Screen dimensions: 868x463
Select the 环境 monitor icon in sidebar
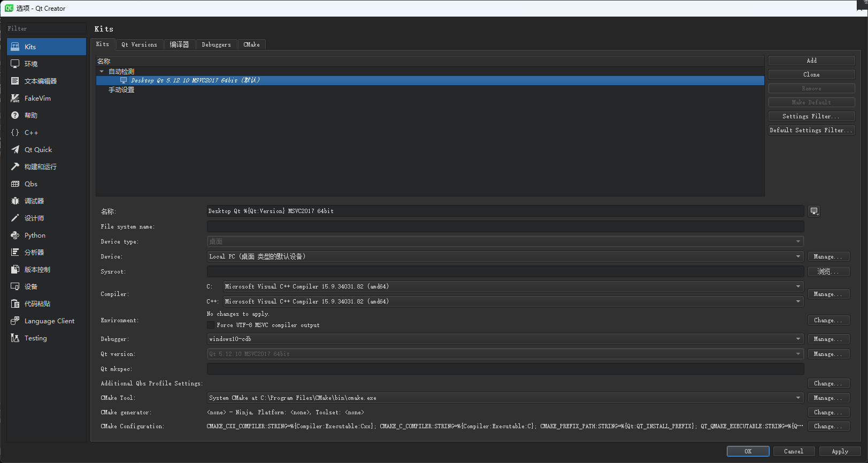tap(15, 64)
